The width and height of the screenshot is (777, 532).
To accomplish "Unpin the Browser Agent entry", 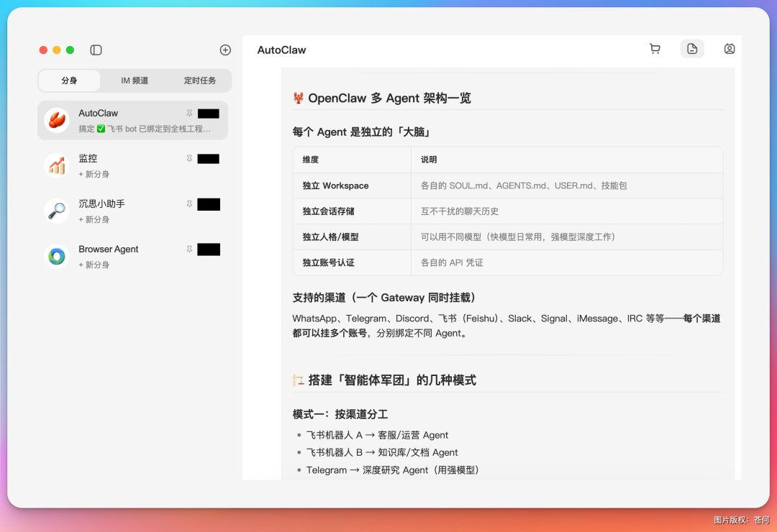I will click(x=188, y=249).
